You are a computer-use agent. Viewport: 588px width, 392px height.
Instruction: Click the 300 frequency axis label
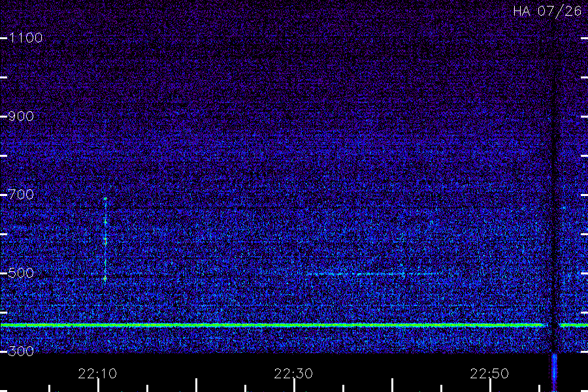click(x=21, y=351)
